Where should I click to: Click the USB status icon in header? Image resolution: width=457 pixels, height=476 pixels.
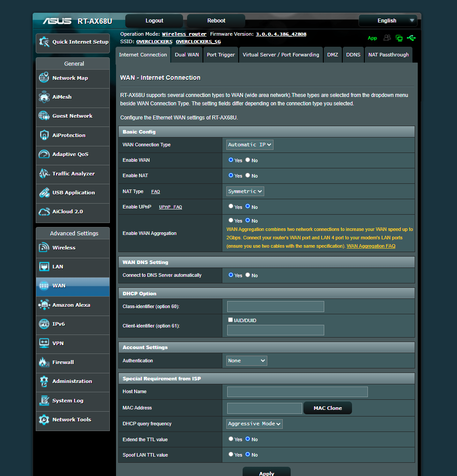(x=412, y=38)
